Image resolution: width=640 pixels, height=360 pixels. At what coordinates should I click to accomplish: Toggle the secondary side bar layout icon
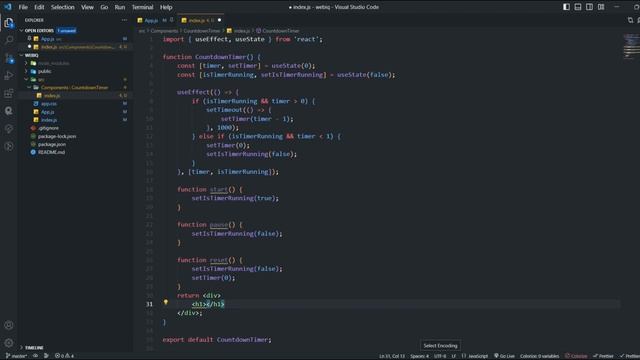[x=589, y=7]
